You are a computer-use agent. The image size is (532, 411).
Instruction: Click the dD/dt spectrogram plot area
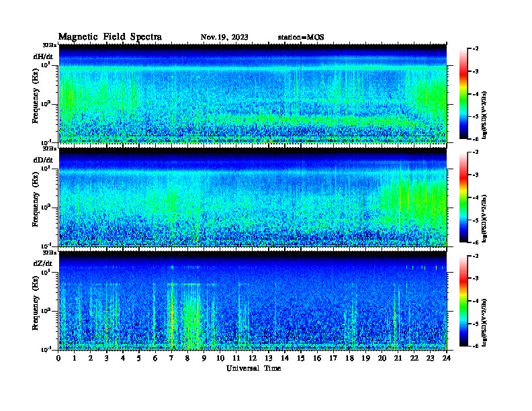click(x=253, y=197)
